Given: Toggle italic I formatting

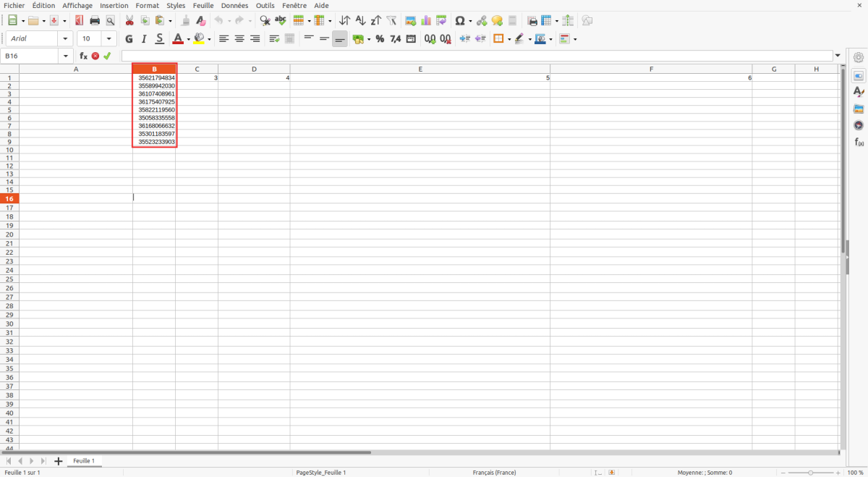Looking at the screenshot, I should 144,39.
